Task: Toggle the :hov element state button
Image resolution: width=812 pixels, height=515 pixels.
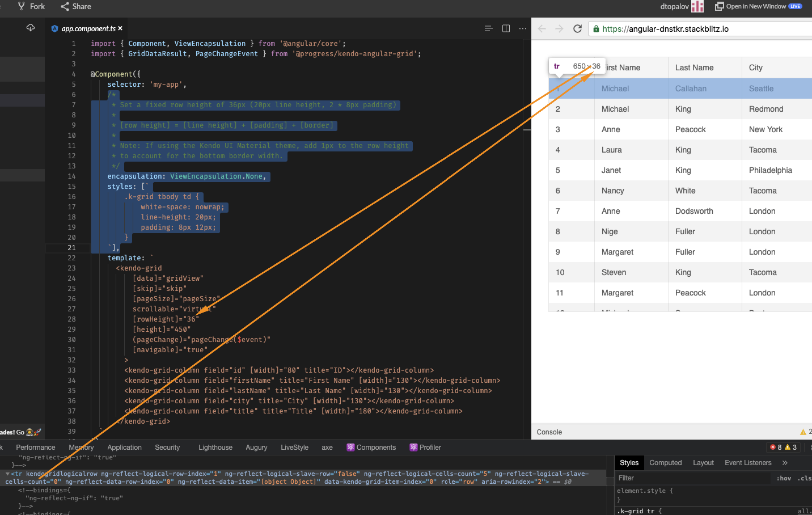Action: (x=784, y=479)
